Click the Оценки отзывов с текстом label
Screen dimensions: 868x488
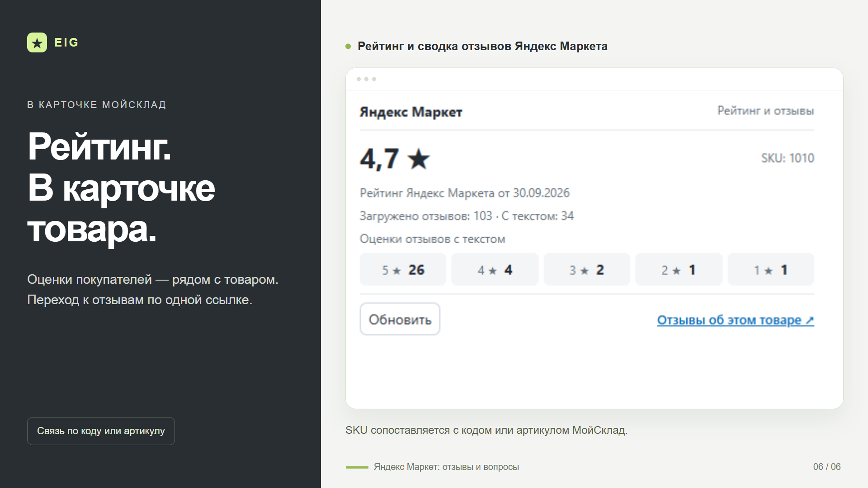(x=433, y=239)
